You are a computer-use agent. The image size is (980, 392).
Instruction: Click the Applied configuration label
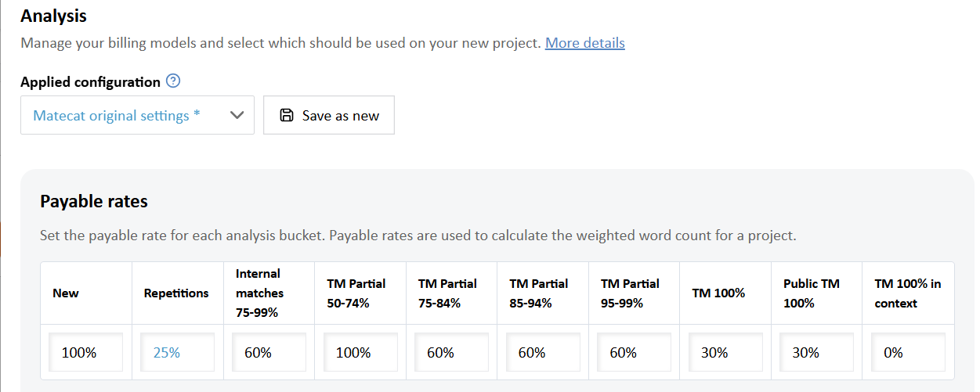pos(90,82)
